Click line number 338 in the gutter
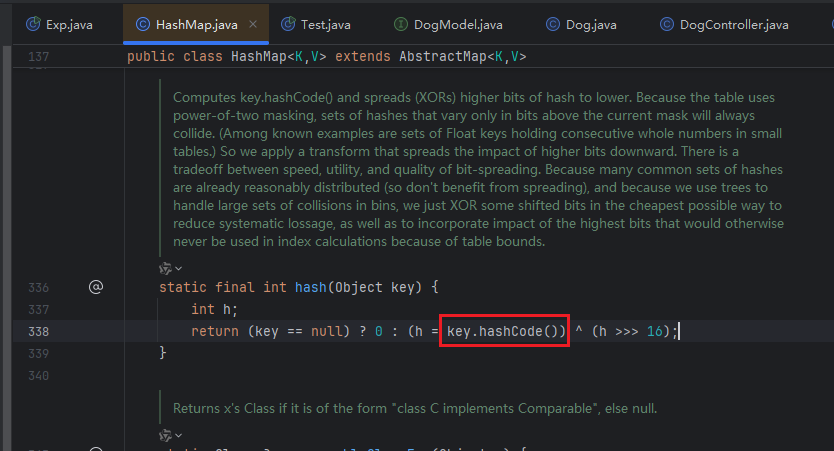The height and width of the screenshot is (451, 834). coord(39,331)
